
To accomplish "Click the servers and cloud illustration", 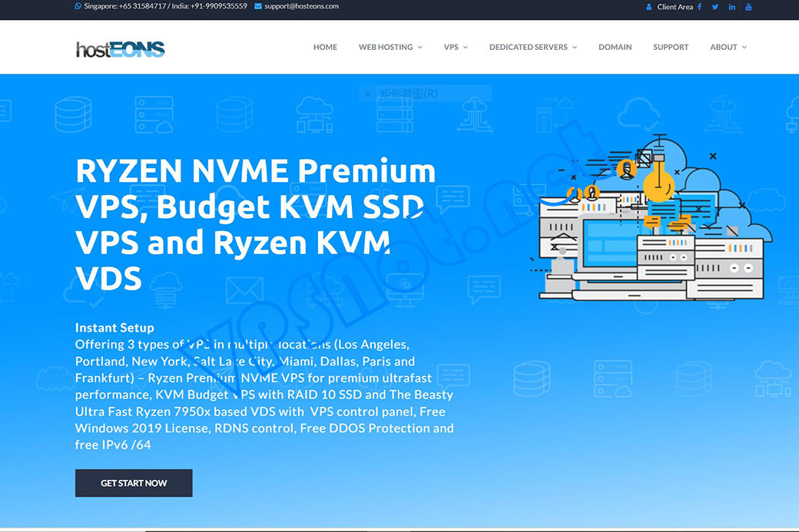I will (x=651, y=217).
